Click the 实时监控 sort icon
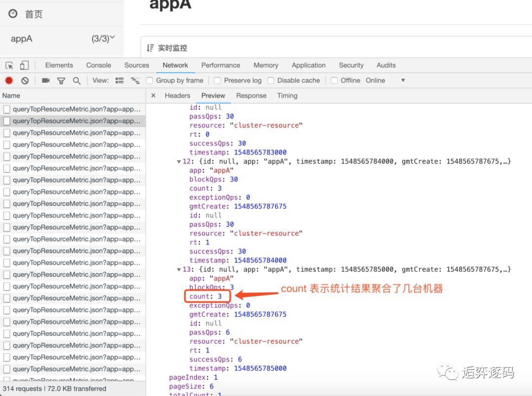The image size is (532, 396). 150,48
